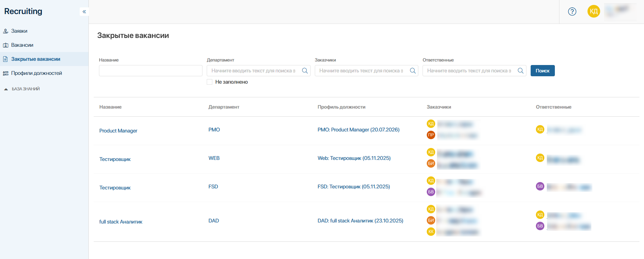The image size is (644, 259).
Task: Click КД responsible avatar in Product Manager row
Action: pyautogui.click(x=540, y=129)
